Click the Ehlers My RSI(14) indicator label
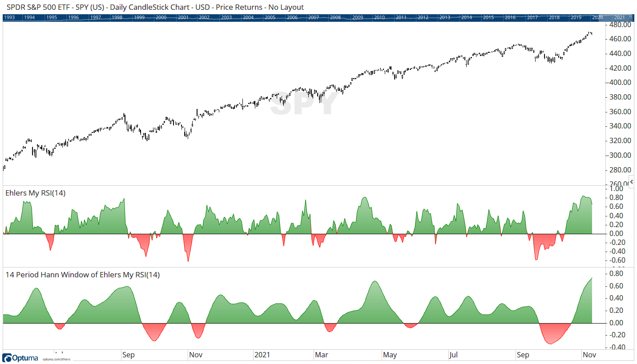This screenshot has height=364, width=637. [36, 193]
